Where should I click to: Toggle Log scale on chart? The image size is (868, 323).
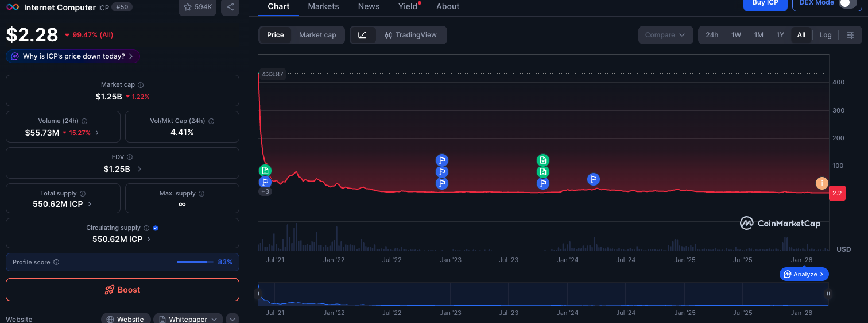coord(826,35)
